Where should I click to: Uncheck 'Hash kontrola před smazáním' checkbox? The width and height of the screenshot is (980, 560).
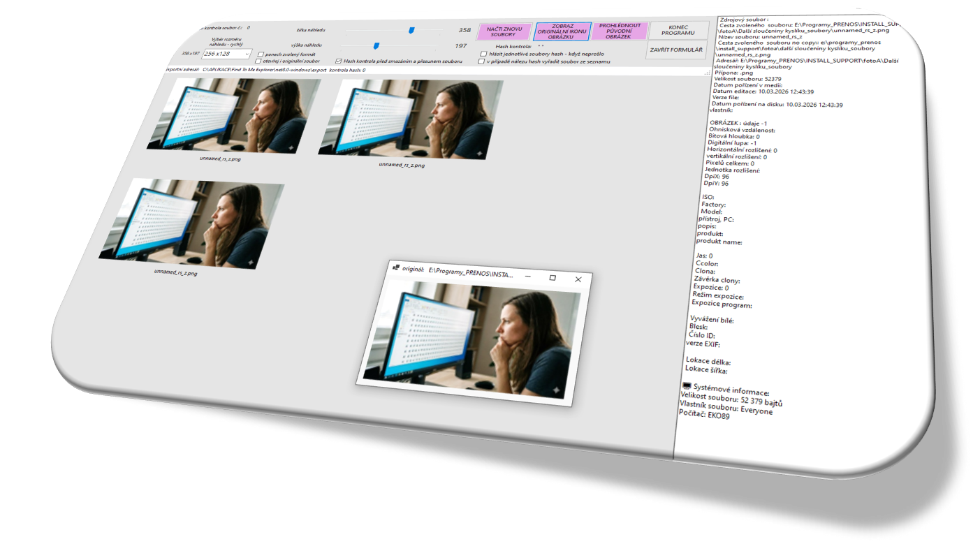338,61
